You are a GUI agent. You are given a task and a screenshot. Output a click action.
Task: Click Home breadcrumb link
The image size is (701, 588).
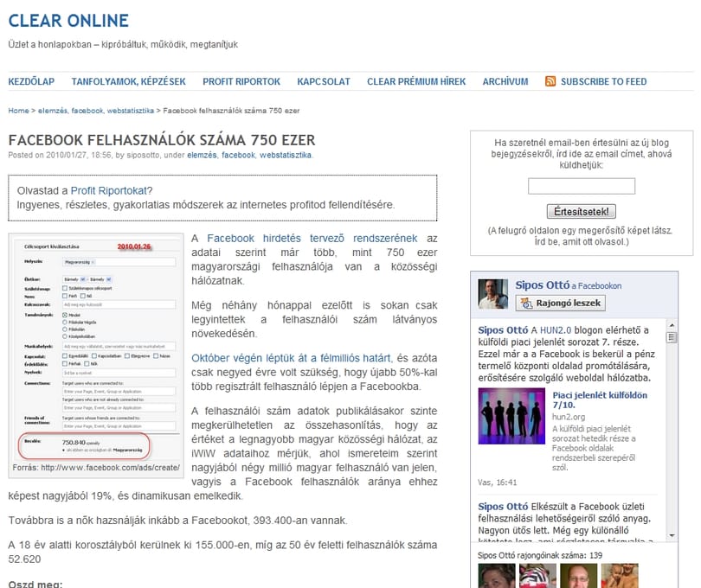click(18, 111)
